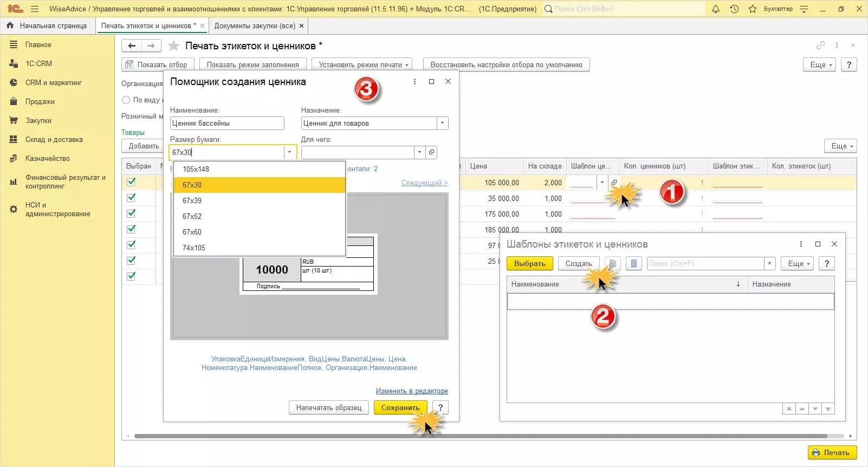Click the list view icon in templates dialog
The width and height of the screenshot is (868, 467).
click(633, 264)
